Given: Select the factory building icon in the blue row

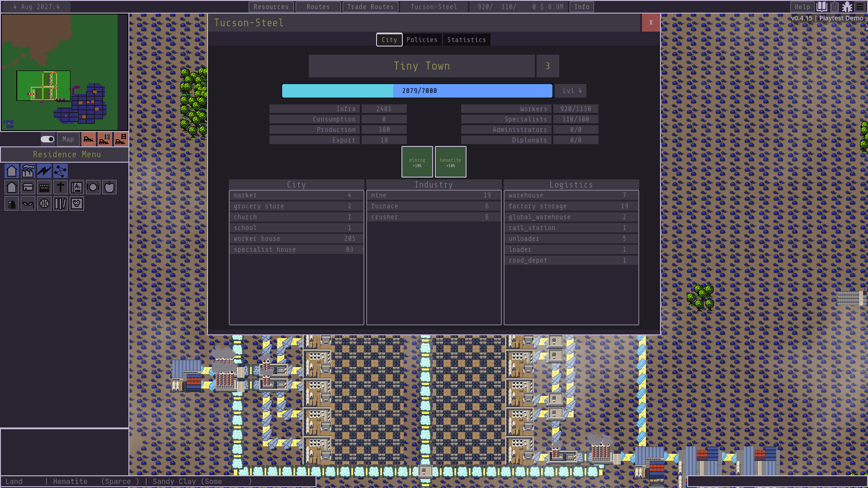Looking at the screenshot, I should [28, 171].
